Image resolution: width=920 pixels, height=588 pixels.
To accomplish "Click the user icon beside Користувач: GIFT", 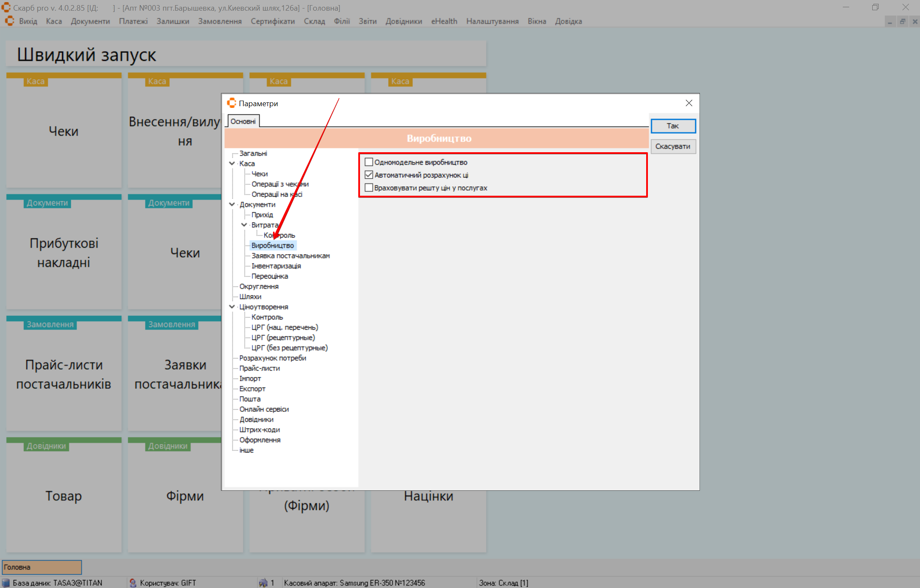I will [133, 582].
